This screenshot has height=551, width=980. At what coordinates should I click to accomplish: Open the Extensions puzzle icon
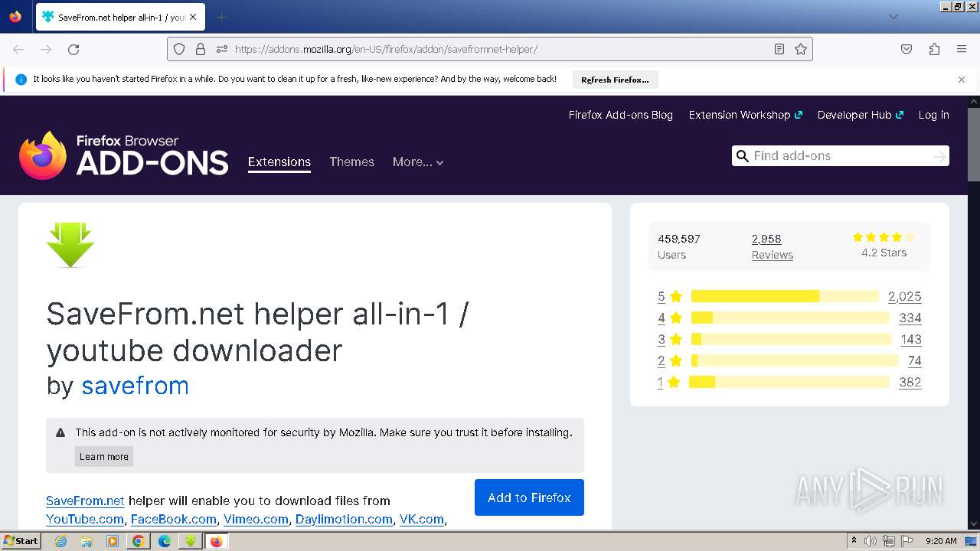tap(934, 49)
